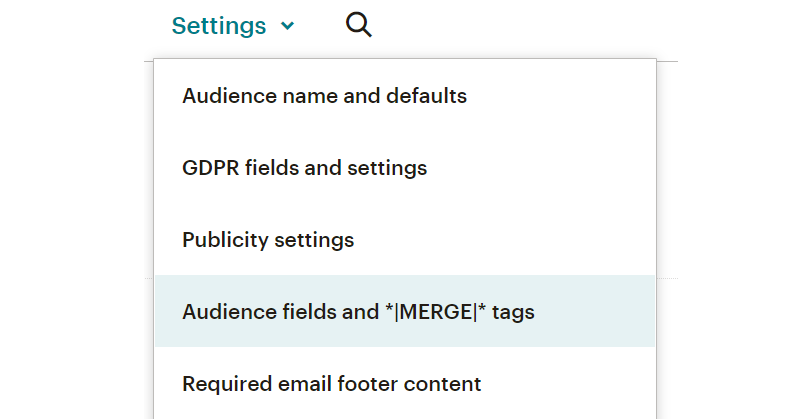Image resolution: width=806 pixels, height=419 pixels.
Task: Launch search using the magnifier icon
Action: 358,25
